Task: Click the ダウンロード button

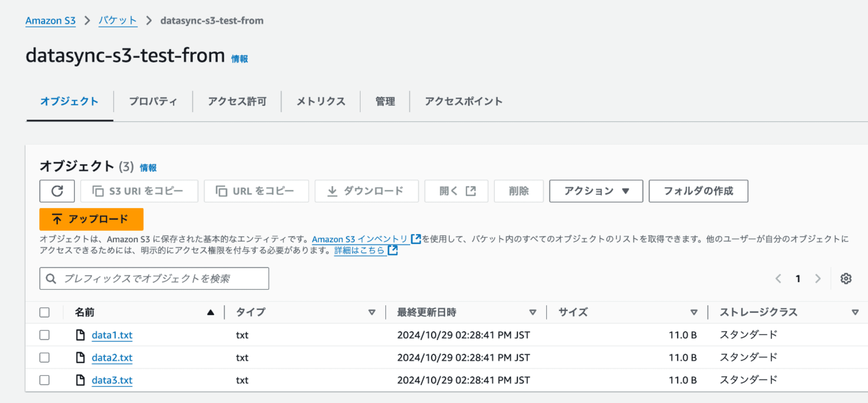Action: (366, 191)
